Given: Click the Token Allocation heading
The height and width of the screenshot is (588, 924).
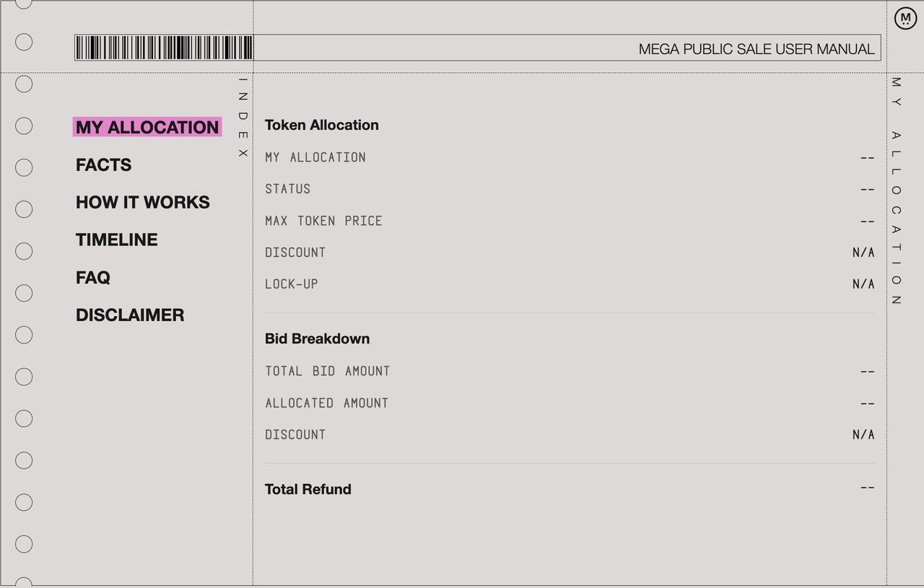Looking at the screenshot, I should (x=321, y=125).
